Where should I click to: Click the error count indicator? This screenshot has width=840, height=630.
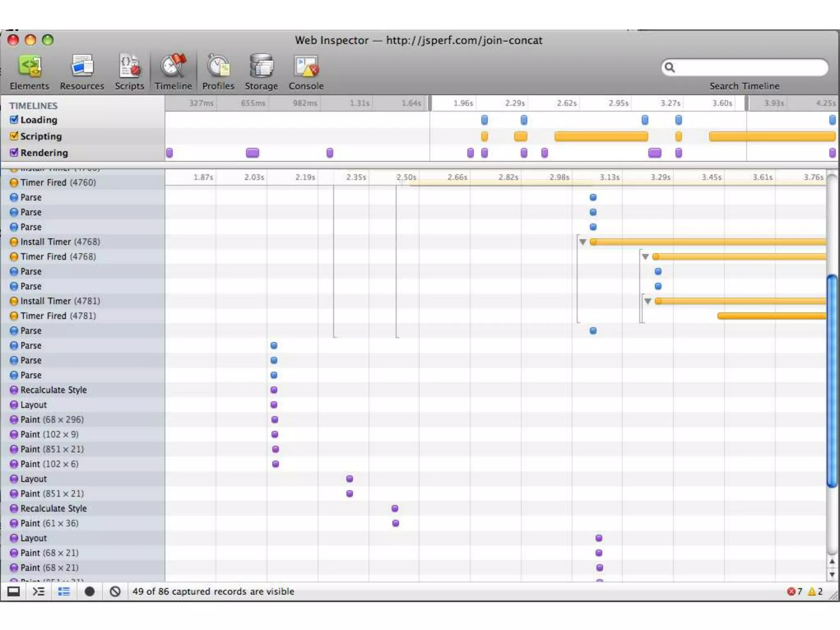[x=794, y=591]
